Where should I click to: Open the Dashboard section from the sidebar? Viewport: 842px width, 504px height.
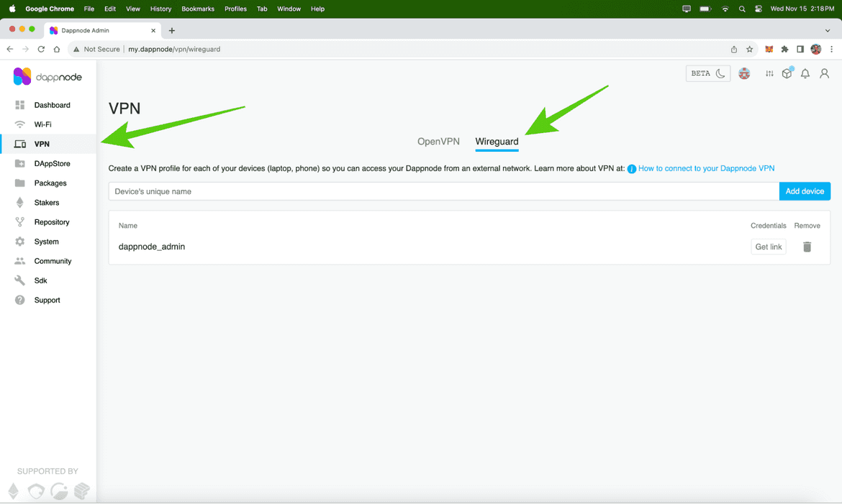52,104
